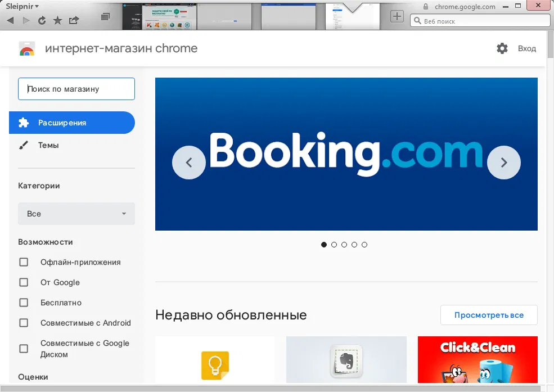Open the Click&Clean extension card
554x392 pixels.
[478, 359]
